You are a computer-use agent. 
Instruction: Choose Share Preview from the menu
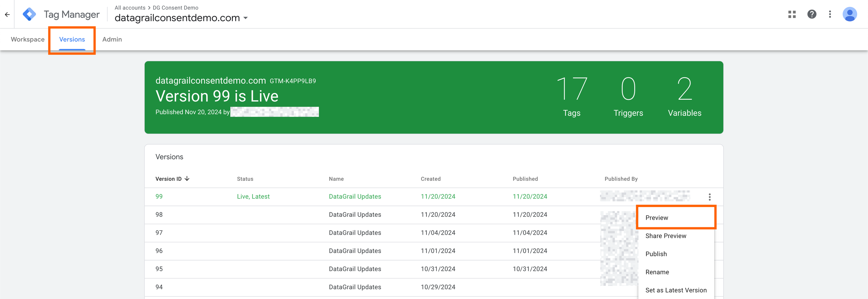point(676,236)
